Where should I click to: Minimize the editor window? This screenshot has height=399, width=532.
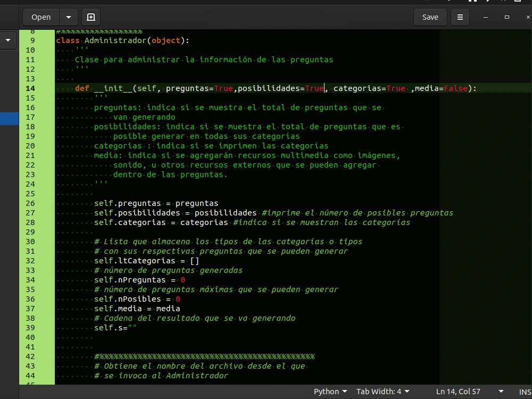click(x=486, y=17)
